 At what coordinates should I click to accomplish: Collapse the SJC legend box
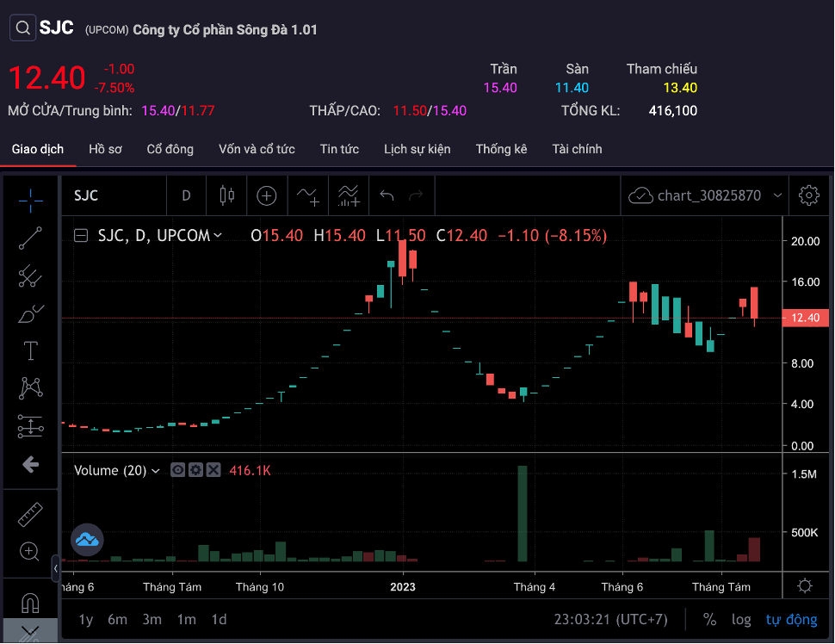coord(81,235)
